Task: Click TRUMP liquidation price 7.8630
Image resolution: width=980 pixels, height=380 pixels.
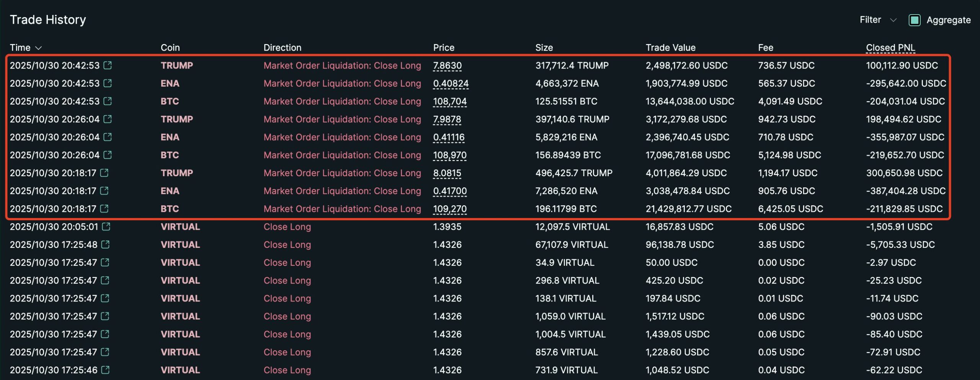Action: pos(447,66)
